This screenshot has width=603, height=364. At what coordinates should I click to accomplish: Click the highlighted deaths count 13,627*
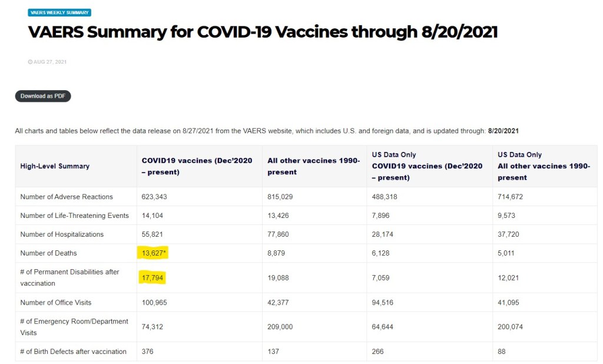pyautogui.click(x=153, y=253)
